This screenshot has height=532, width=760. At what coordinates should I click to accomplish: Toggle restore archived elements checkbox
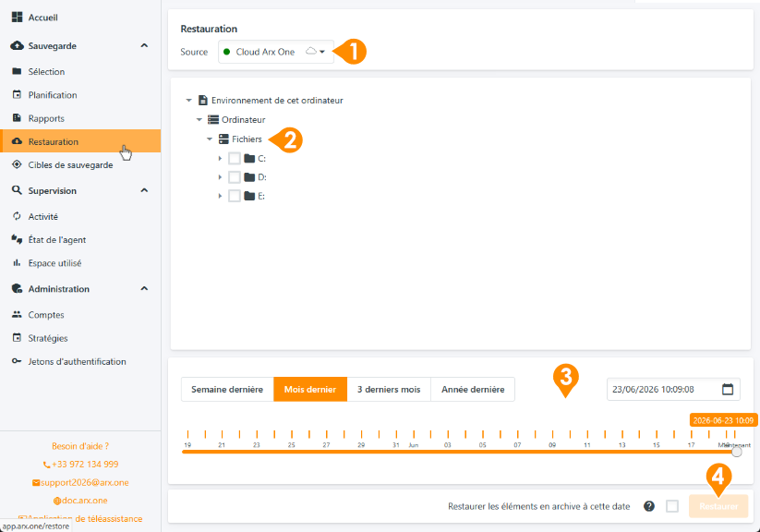point(672,506)
